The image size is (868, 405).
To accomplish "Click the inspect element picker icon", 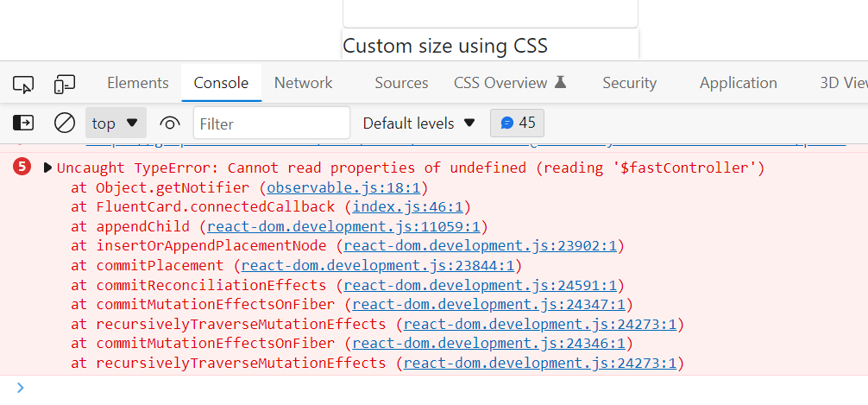I will (x=23, y=84).
